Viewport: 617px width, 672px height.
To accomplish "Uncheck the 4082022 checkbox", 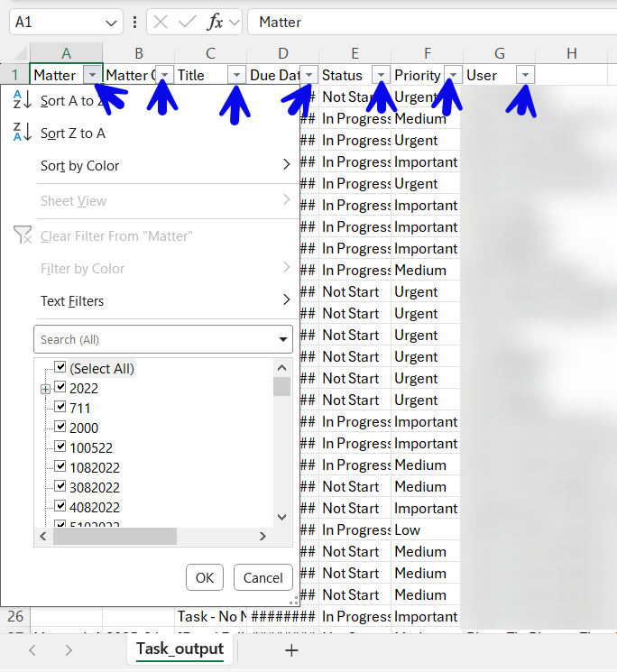I will (60, 506).
